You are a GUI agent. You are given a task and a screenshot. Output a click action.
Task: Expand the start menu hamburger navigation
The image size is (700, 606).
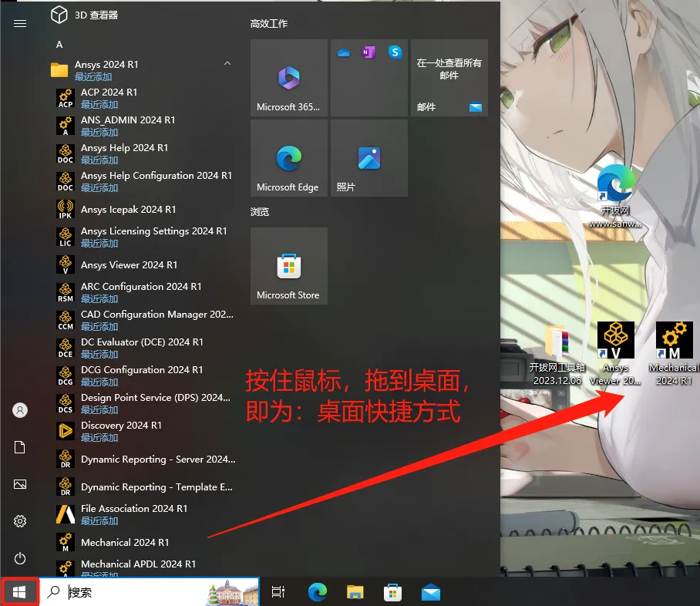20,23
